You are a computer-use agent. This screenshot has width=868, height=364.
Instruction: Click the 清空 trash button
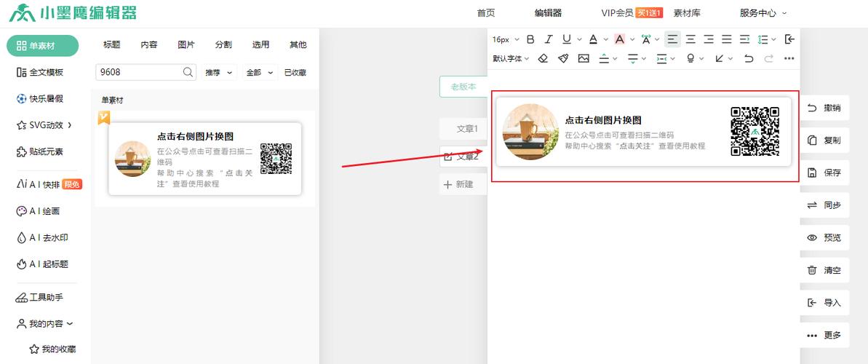point(824,270)
